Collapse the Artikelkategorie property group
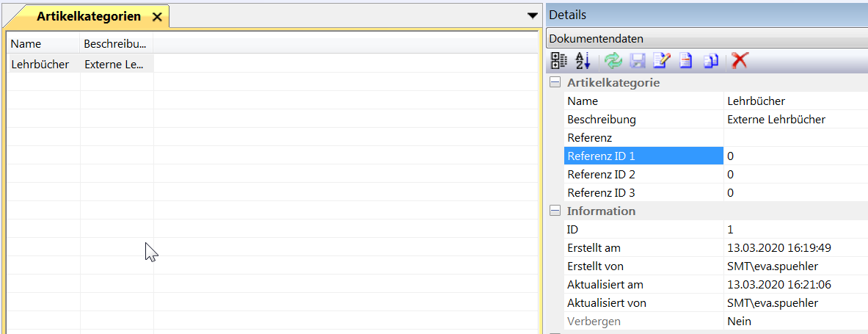The image size is (868, 334). (555, 82)
